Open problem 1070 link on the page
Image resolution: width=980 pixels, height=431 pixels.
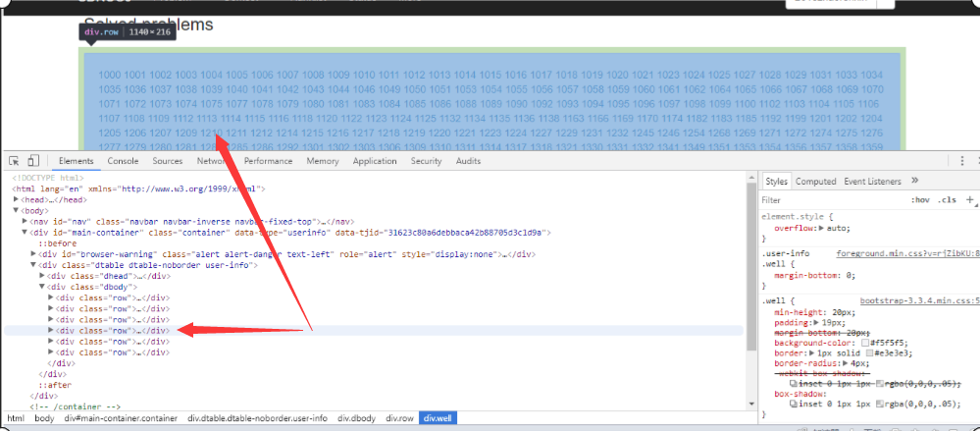[x=872, y=89]
